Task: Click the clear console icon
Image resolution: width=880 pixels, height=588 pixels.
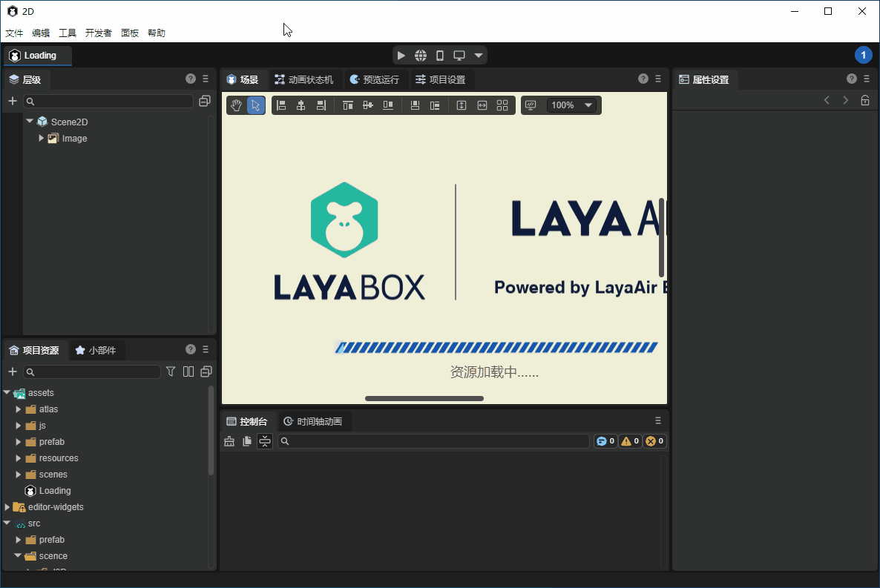Action: 229,441
